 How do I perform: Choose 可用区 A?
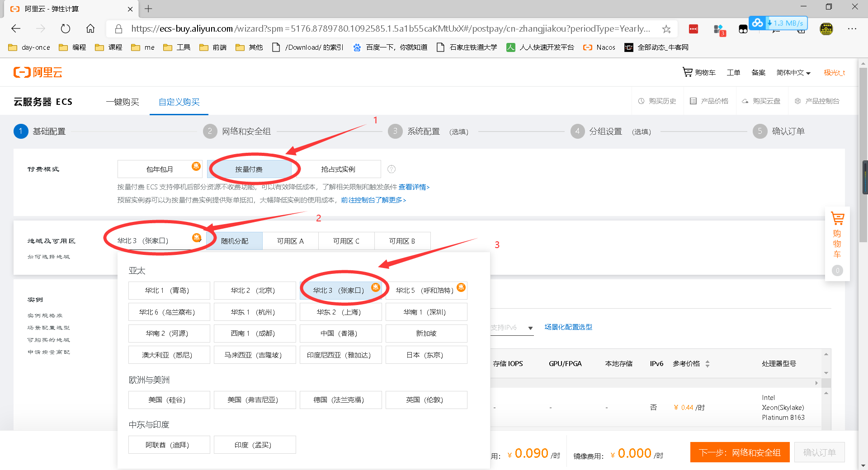(x=290, y=241)
